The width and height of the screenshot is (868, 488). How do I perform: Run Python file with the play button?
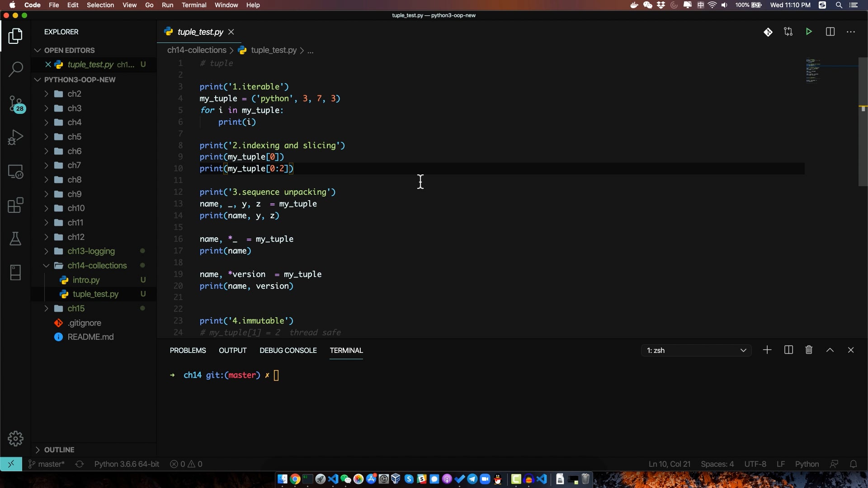pyautogui.click(x=809, y=32)
